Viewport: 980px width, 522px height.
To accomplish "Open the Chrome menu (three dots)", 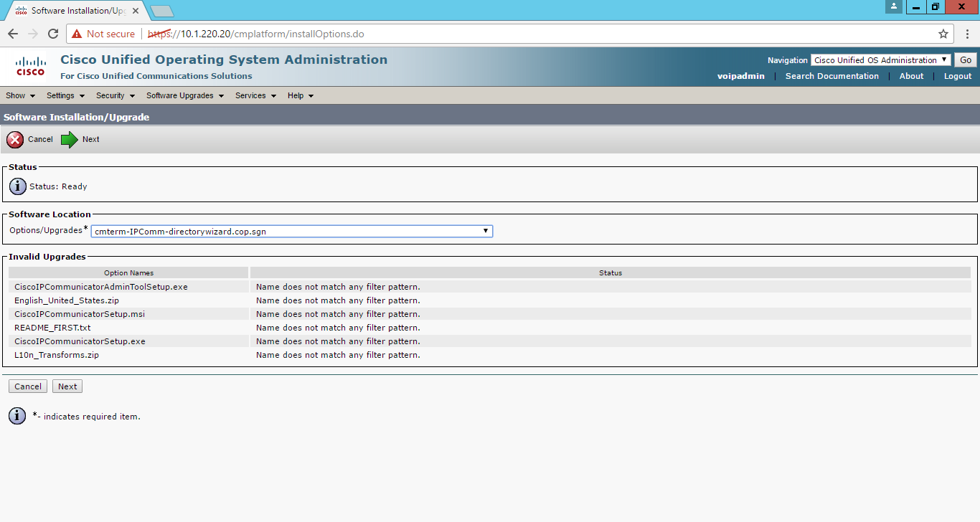I will (966, 34).
